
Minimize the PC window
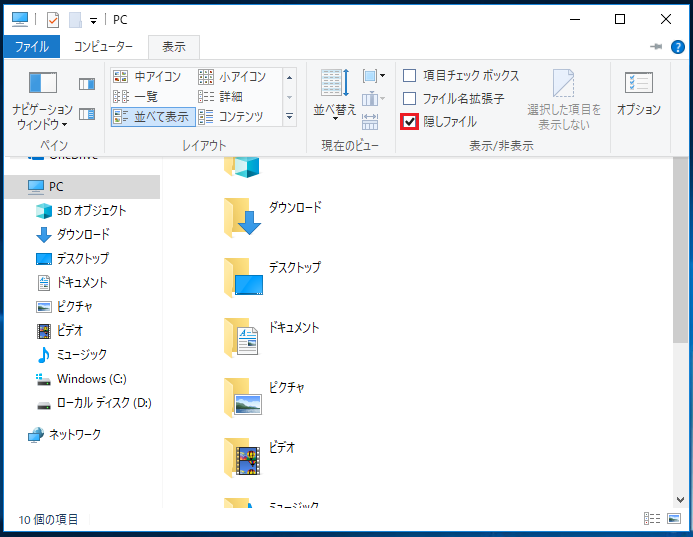pyautogui.click(x=575, y=19)
